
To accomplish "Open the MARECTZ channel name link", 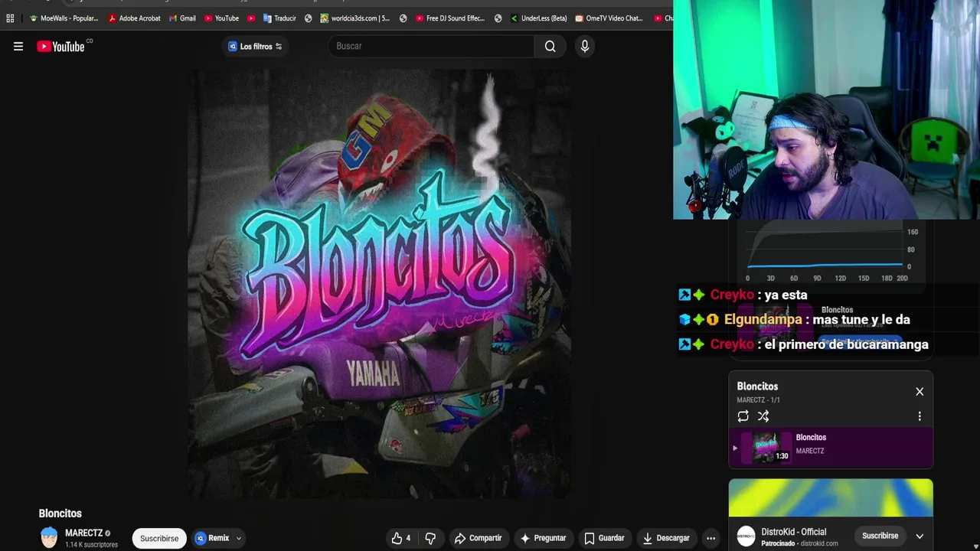I will (x=83, y=533).
